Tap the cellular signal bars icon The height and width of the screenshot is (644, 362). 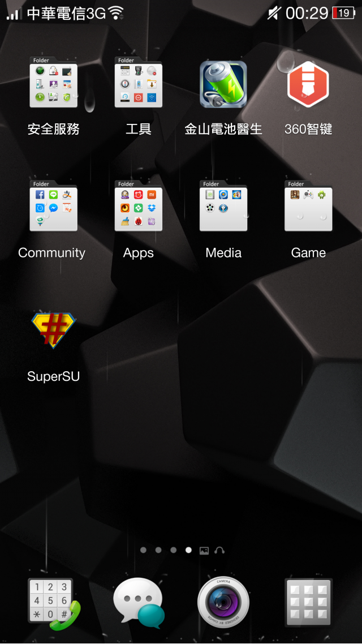14,14
